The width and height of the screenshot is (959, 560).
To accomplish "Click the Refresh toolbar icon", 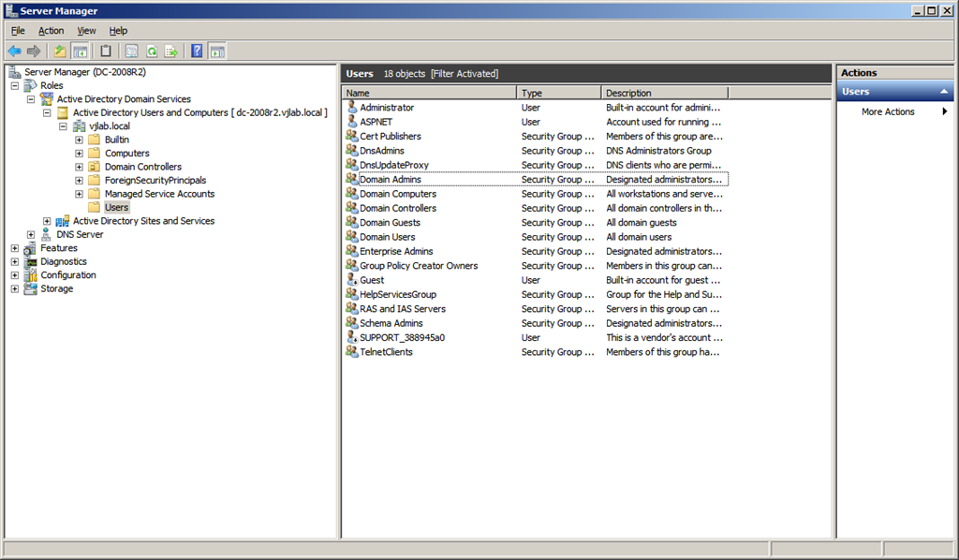I will [x=151, y=51].
